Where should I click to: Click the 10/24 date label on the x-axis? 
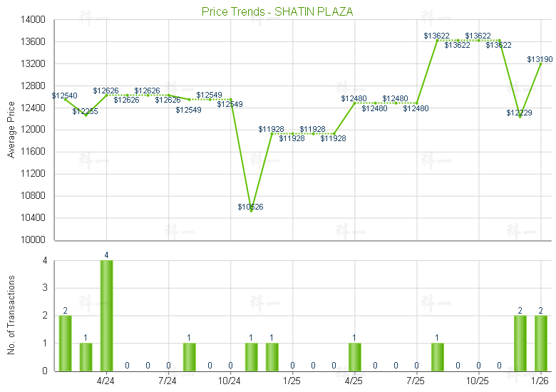tap(230, 381)
